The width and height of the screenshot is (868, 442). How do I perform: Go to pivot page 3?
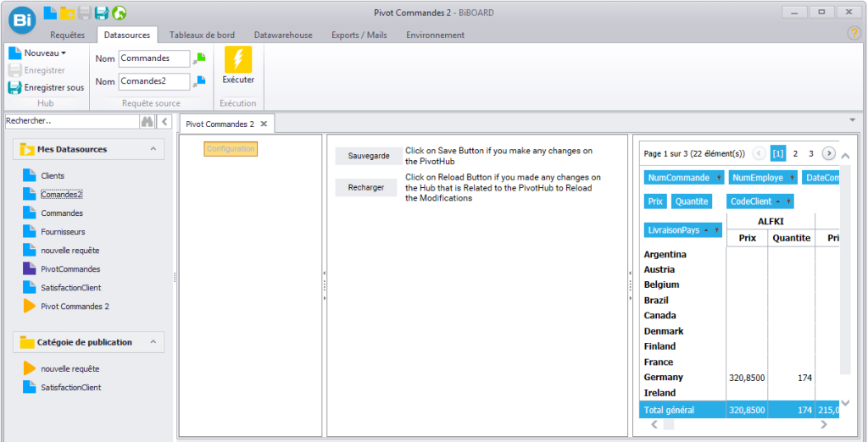tap(811, 154)
